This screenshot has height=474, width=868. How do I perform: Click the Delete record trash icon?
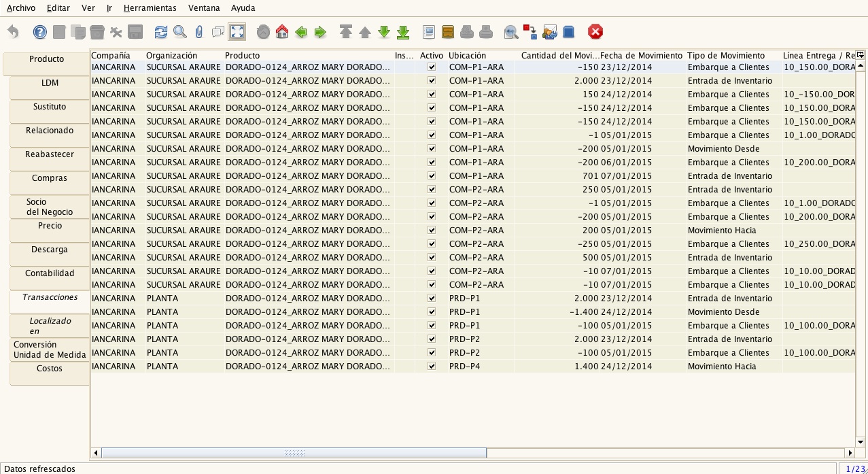pyautogui.click(x=97, y=32)
